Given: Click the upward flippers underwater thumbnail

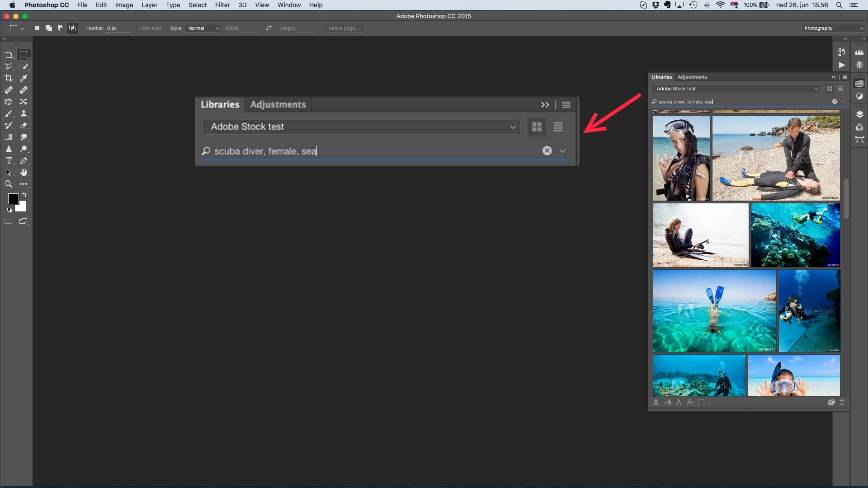Looking at the screenshot, I should click(714, 311).
